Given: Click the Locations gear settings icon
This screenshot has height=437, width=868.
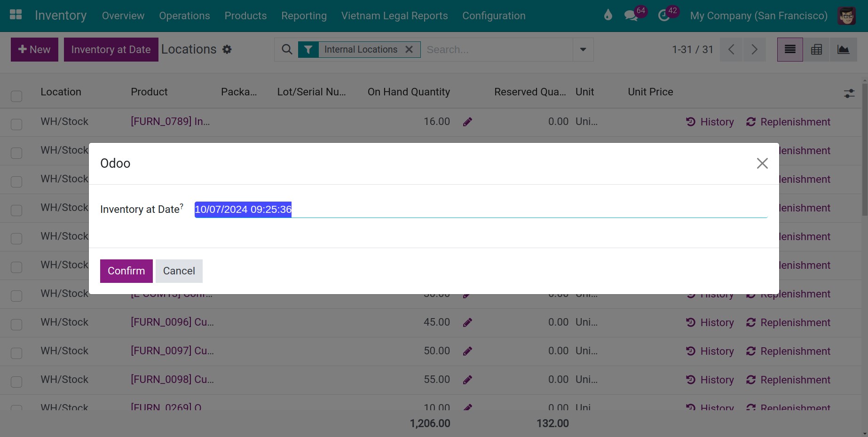Looking at the screenshot, I should [x=227, y=49].
